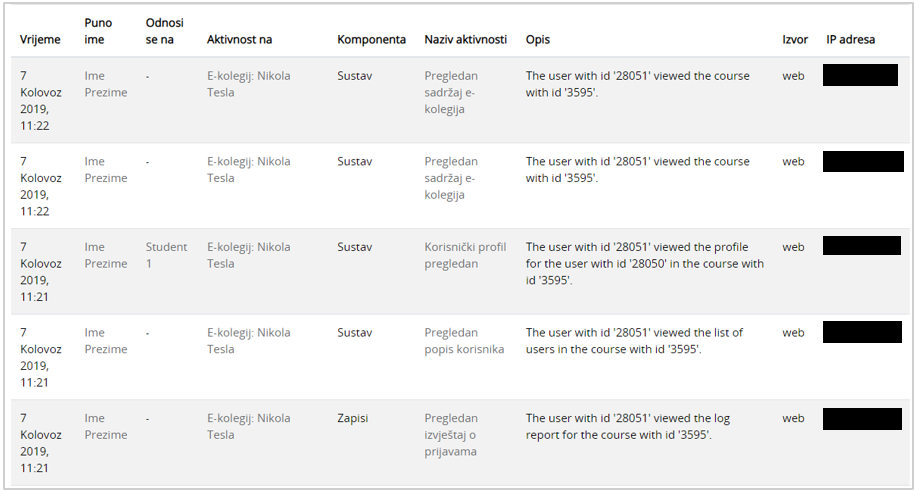
Task: Click the redacted IP address in the last row
Action: pyautogui.click(x=862, y=418)
